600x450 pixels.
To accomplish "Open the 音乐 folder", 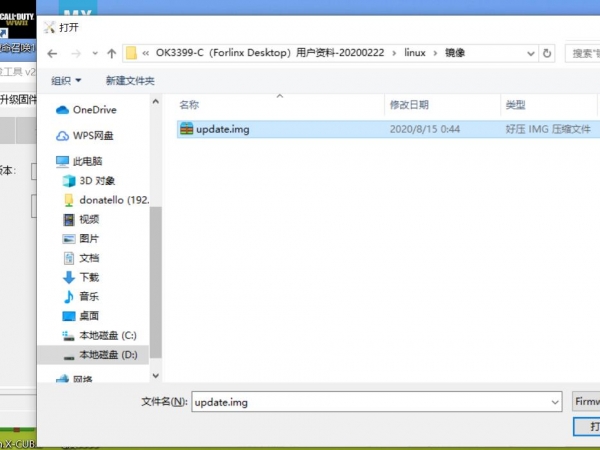I will click(x=89, y=296).
